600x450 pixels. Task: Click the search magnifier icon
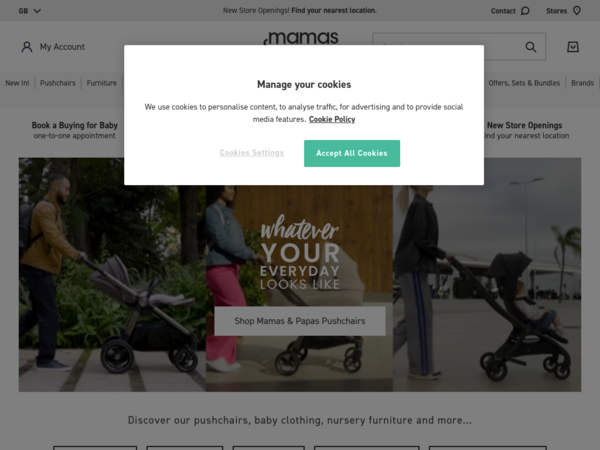(x=530, y=47)
